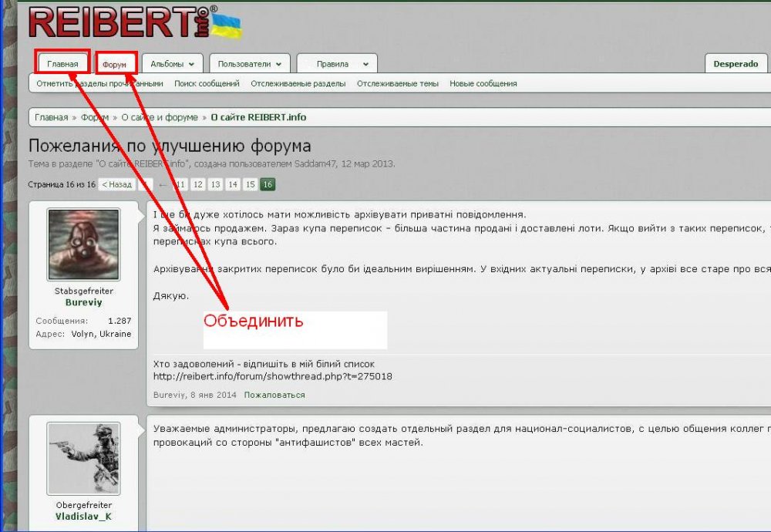Image resolution: width=771 pixels, height=532 pixels.
Task: Open showthread.php?t=275018 signature link
Action: pos(273,376)
